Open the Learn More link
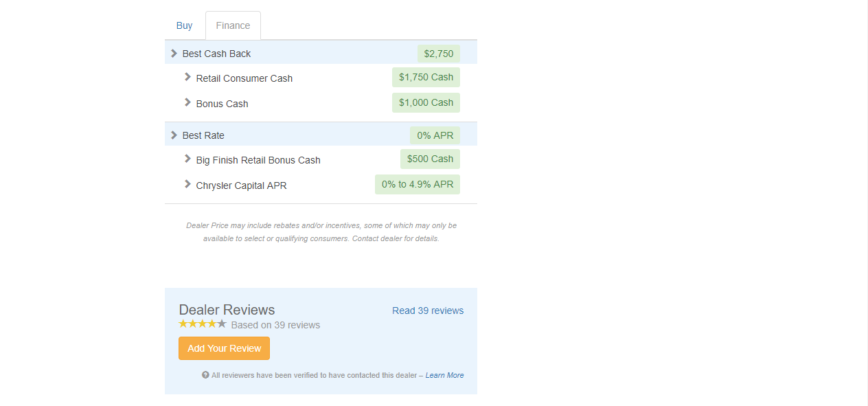This screenshot has height=406, width=868. [x=444, y=375]
